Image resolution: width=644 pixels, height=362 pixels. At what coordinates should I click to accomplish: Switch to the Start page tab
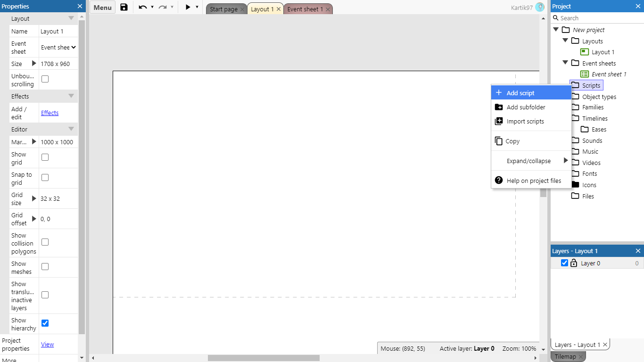click(x=223, y=9)
